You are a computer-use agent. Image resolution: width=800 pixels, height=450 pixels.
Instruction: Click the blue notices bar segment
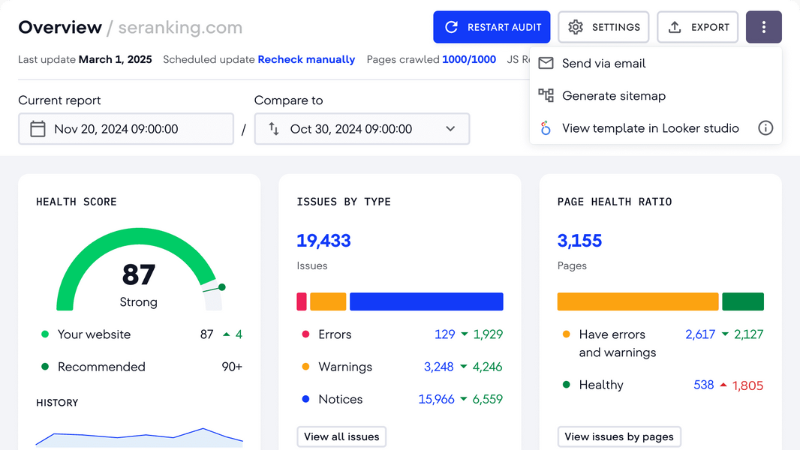point(427,302)
